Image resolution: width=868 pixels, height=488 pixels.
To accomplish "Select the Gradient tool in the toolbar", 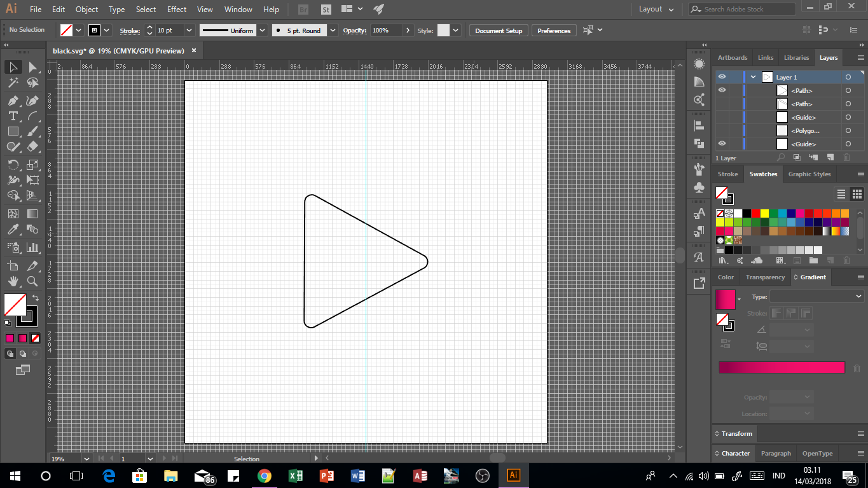I will coord(32,214).
